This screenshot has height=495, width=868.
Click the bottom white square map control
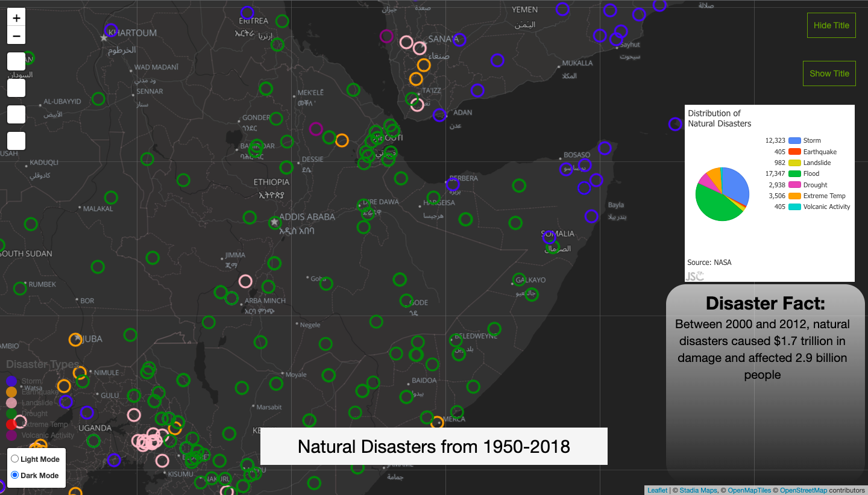click(x=16, y=140)
